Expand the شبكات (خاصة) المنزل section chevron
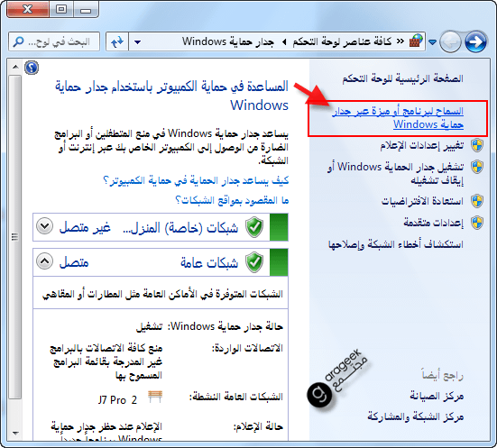This screenshot has width=497, height=448. (x=44, y=226)
